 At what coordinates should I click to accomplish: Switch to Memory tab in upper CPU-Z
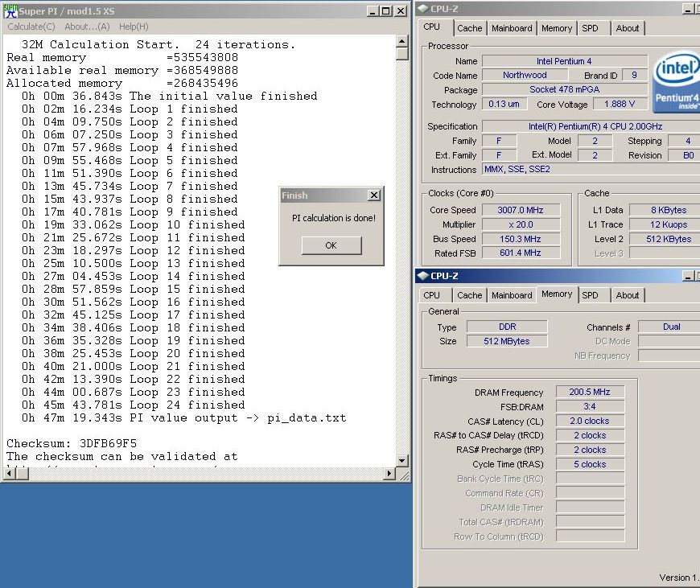pyautogui.click(x=557, y=28)
